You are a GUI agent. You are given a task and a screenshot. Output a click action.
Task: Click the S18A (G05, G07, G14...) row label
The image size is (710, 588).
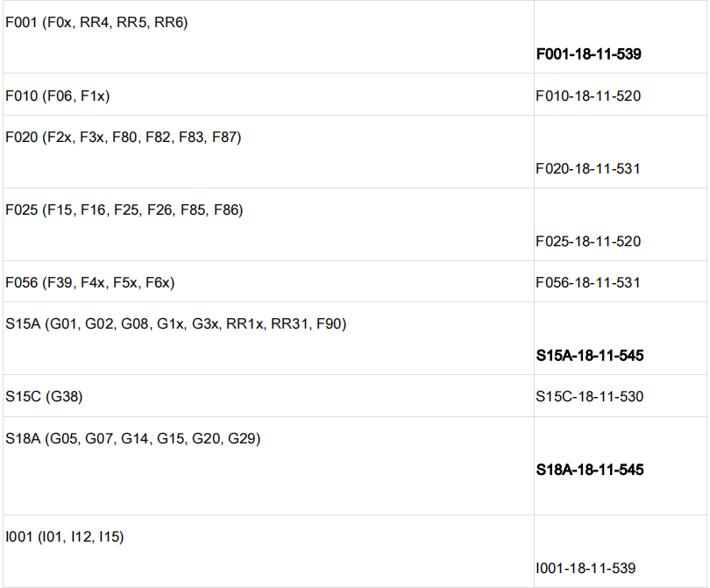(132, 438)
